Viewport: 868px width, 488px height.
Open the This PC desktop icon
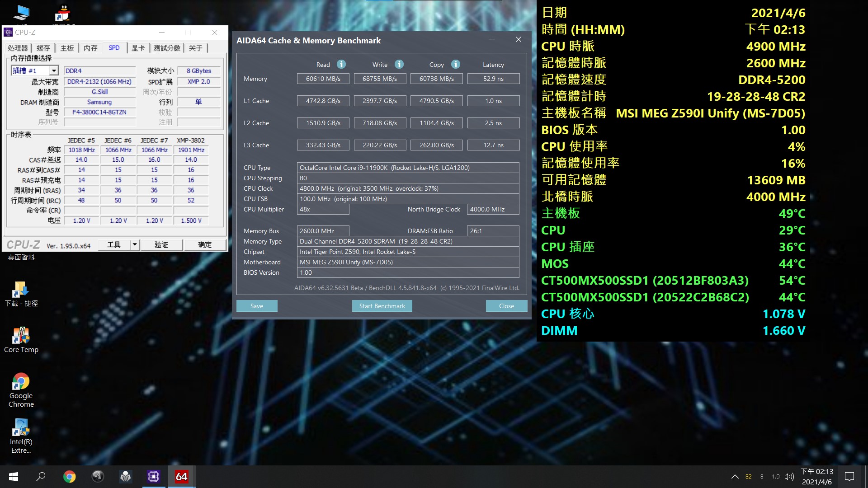tap(21, 14)
